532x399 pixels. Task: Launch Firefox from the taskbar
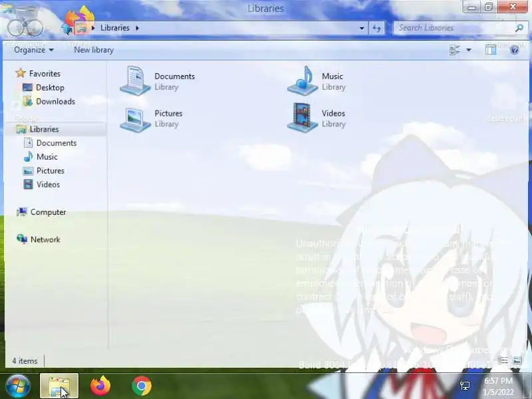click(x=100, y=386)
